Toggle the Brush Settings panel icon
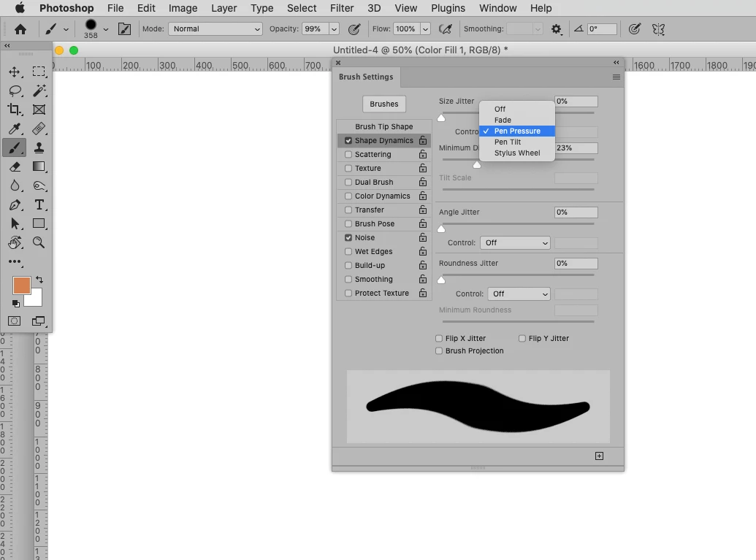Screen dimensions: 756x560 point(124,29)
